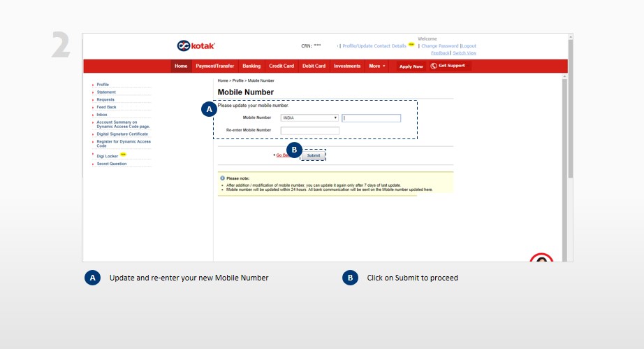The height and width of the screenshot is (349, 644).
Task: Expand the More dropdown menu
Action: click(x=377, y=66)
